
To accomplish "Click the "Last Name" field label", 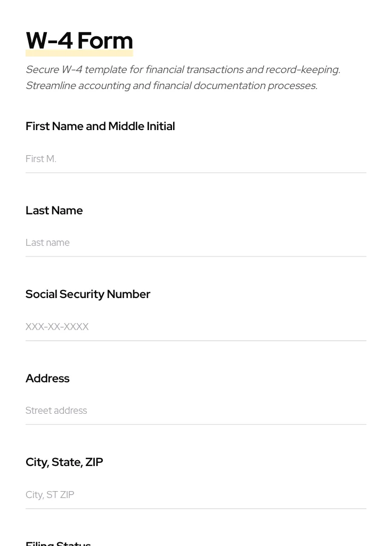I will click(54, 211).
